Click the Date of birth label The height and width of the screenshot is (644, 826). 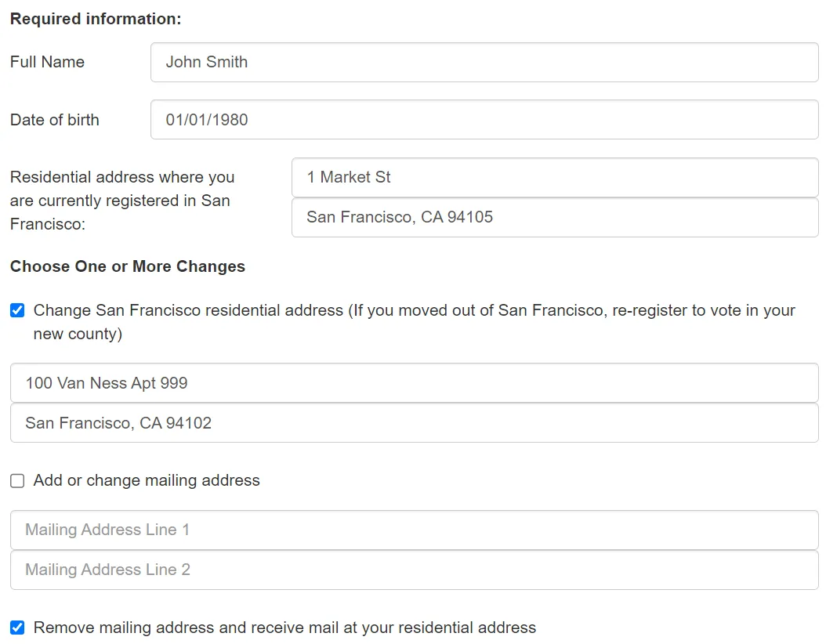point(55,119)
